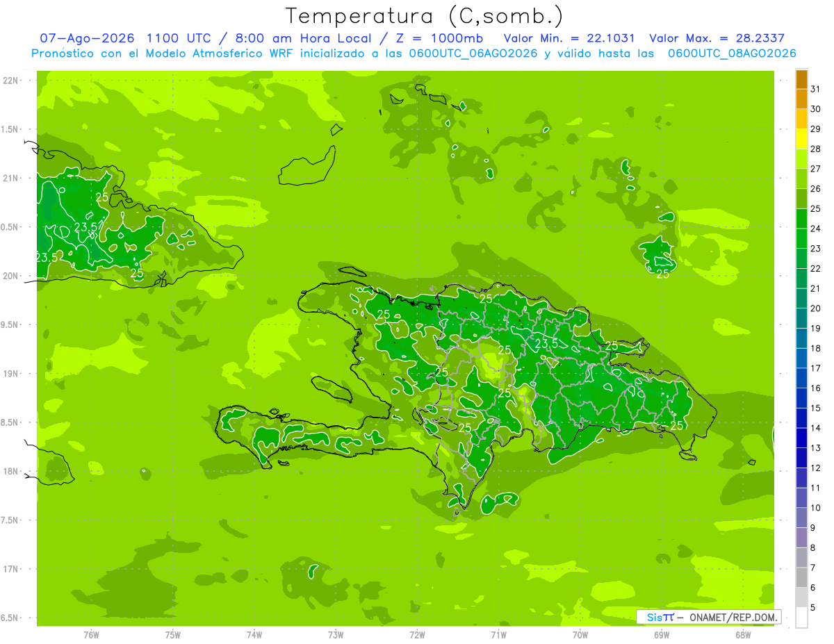Click the '23.5' contour label in Dominican Republic
The image size is (834, 644).
(546, 343)
